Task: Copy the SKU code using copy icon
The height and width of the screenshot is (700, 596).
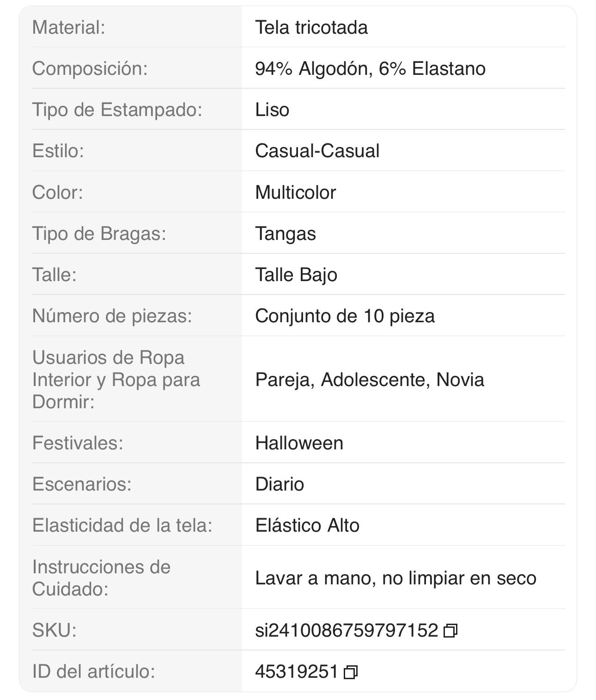Action: 450,630
